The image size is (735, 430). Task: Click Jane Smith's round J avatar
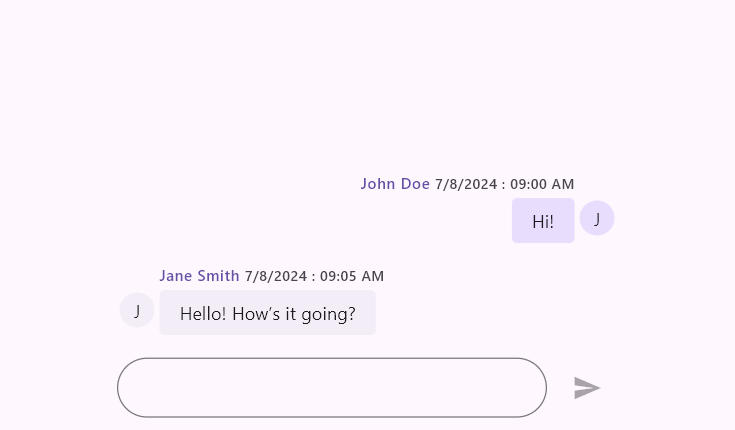(137, 311)
